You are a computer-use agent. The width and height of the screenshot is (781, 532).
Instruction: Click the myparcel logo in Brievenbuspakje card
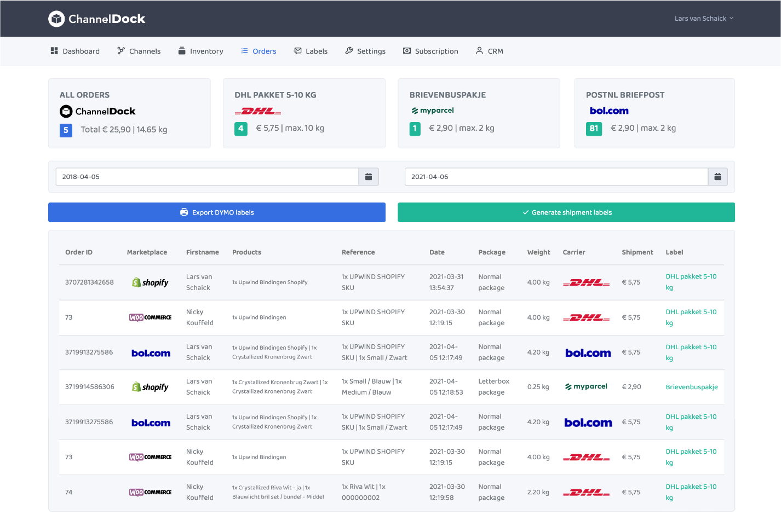coord(432,111)
